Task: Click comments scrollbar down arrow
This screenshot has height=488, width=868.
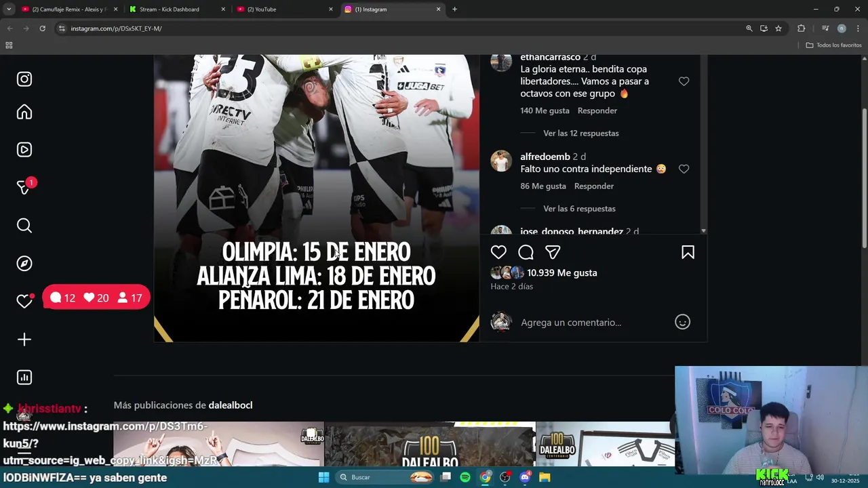Action: (x=703, y=231)
